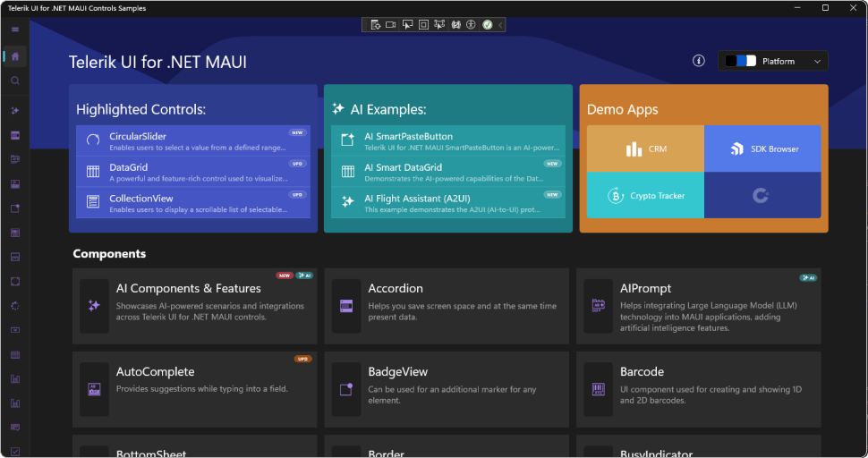Select the chat bubble sidebar icon

pos(15,428)
